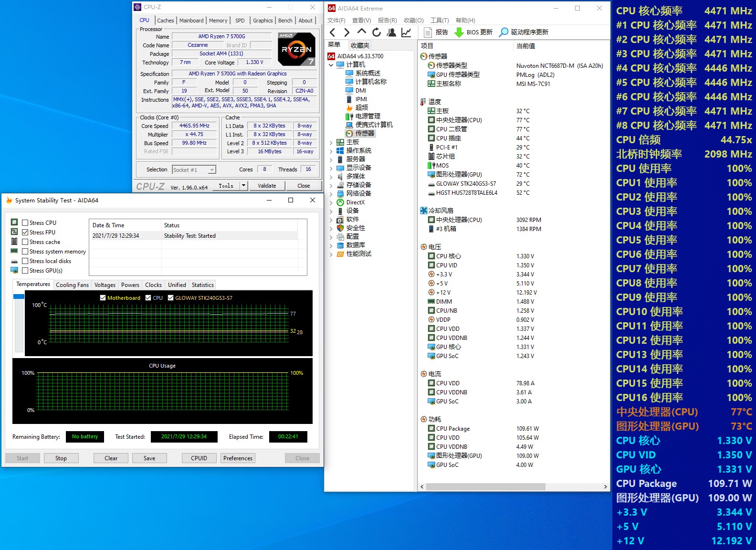
Task: Click the DirectX Xbox icon in tree
Action: (340, 202)
